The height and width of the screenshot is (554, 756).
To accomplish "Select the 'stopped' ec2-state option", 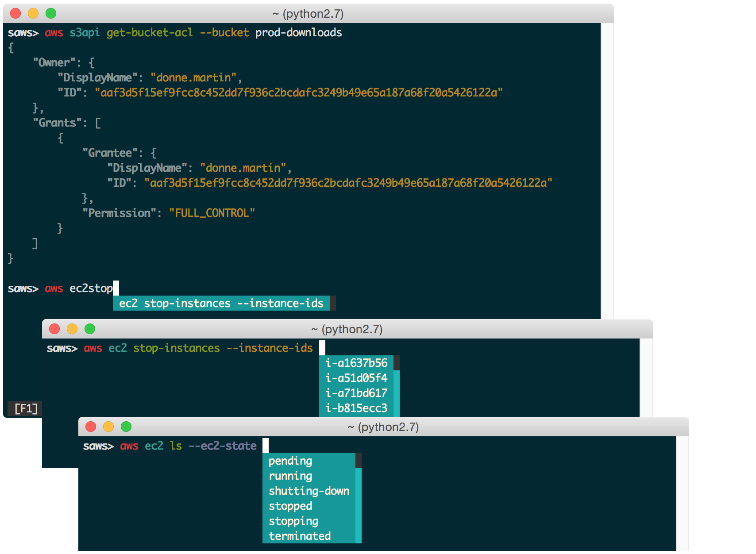I will coord(309,506).
